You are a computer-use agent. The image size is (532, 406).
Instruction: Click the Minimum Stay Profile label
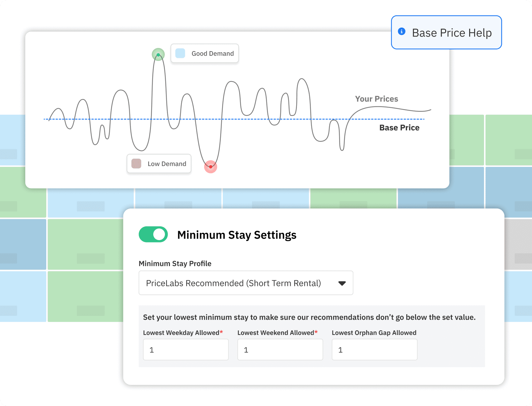(x=175, y=264)
